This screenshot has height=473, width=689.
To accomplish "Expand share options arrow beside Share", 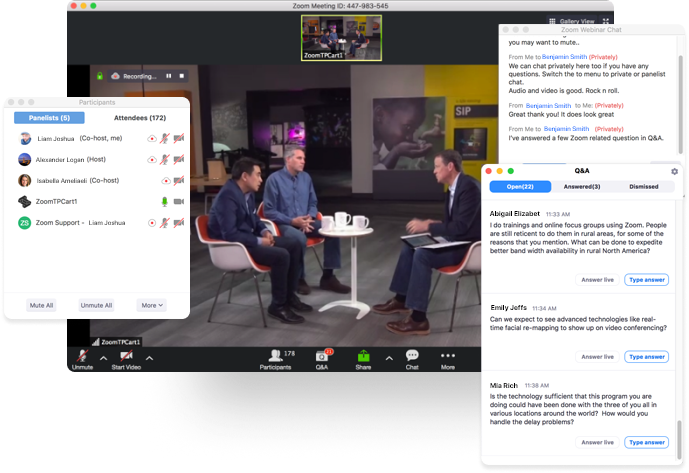I will pyautogui.click(x=389, y=358).
